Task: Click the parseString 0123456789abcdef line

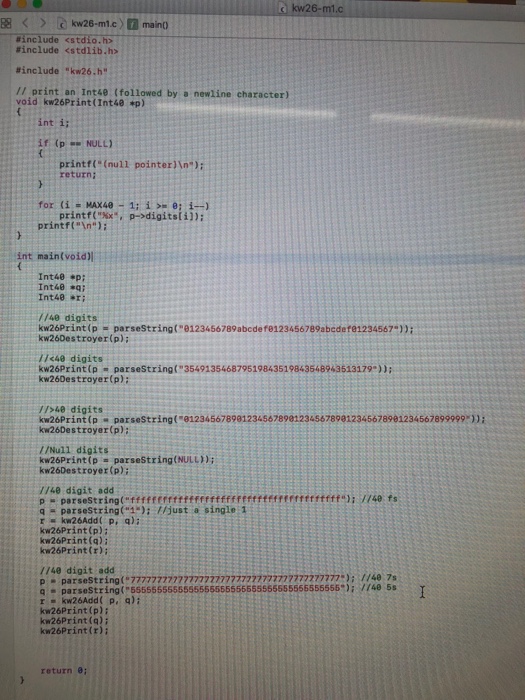Action: click(226, 329)
